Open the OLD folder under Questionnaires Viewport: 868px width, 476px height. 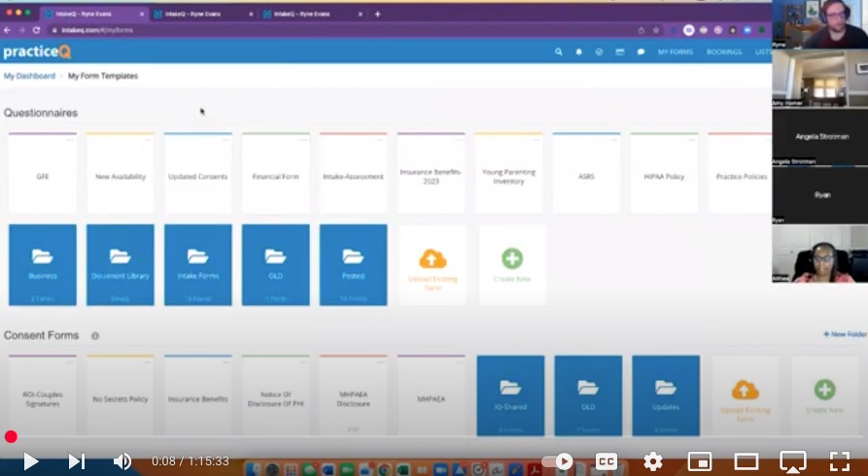(276, 264)
